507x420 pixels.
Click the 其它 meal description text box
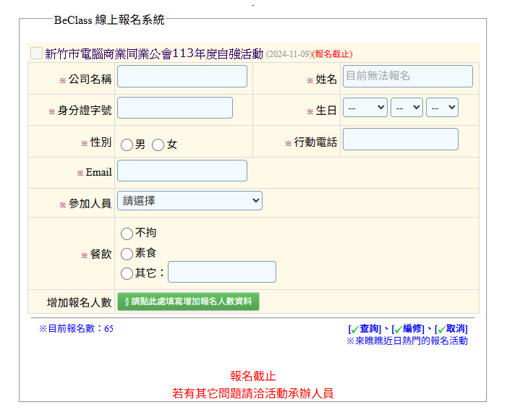[222, 272]
